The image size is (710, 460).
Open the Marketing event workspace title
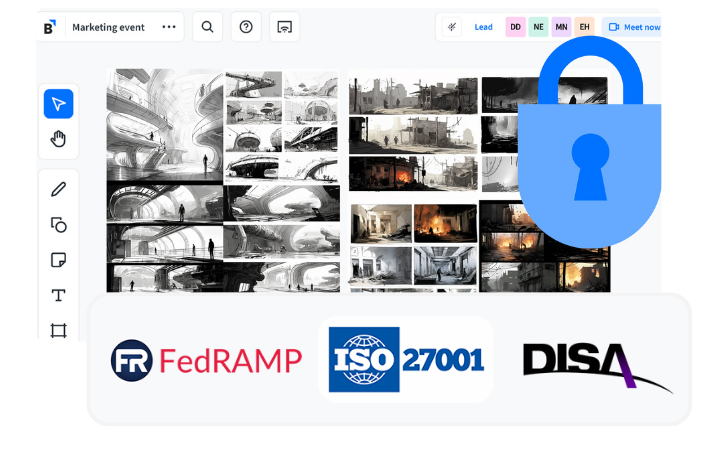[108, 27]
